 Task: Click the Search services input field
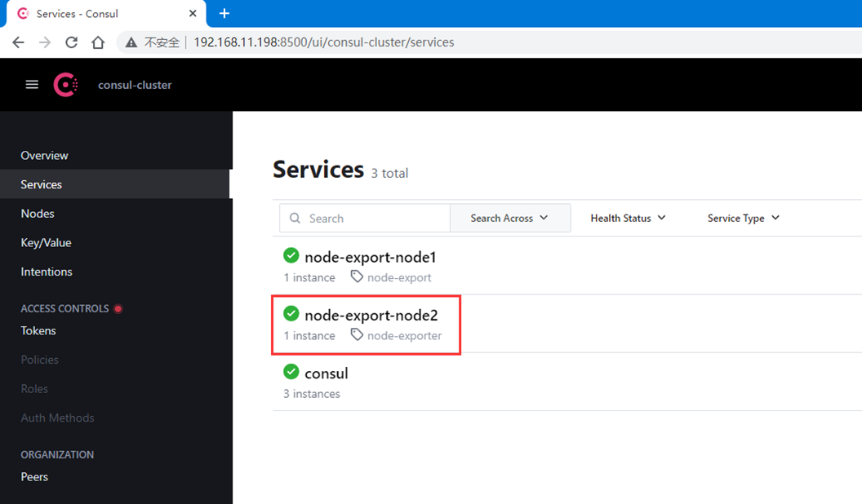(365, 218)
